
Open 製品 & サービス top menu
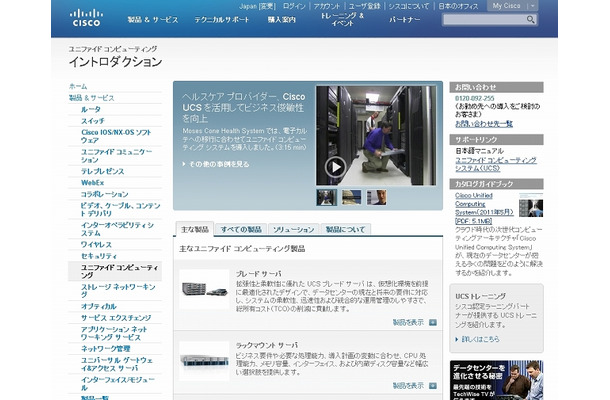(152, 19)
